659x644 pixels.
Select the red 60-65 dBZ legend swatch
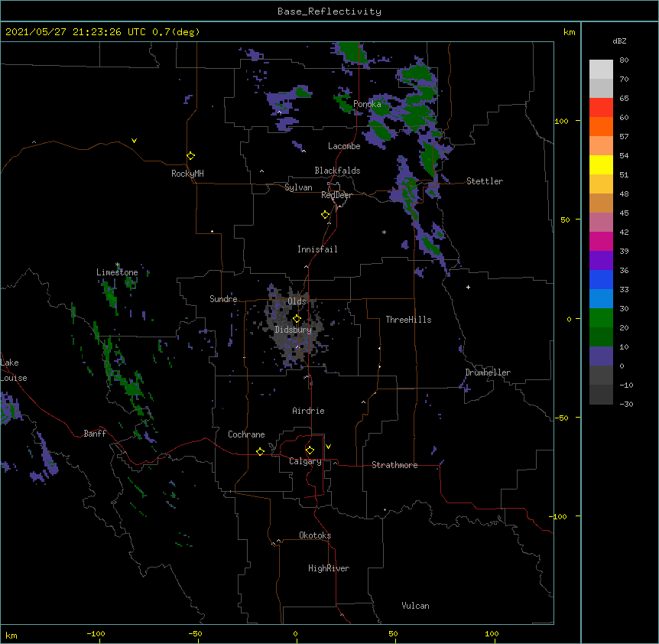point(601,108)
